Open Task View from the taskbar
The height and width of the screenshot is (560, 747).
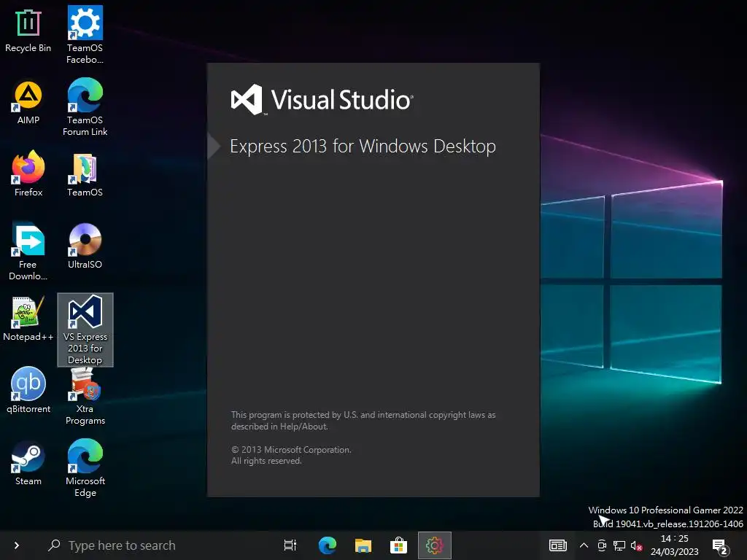coord(290,545)
